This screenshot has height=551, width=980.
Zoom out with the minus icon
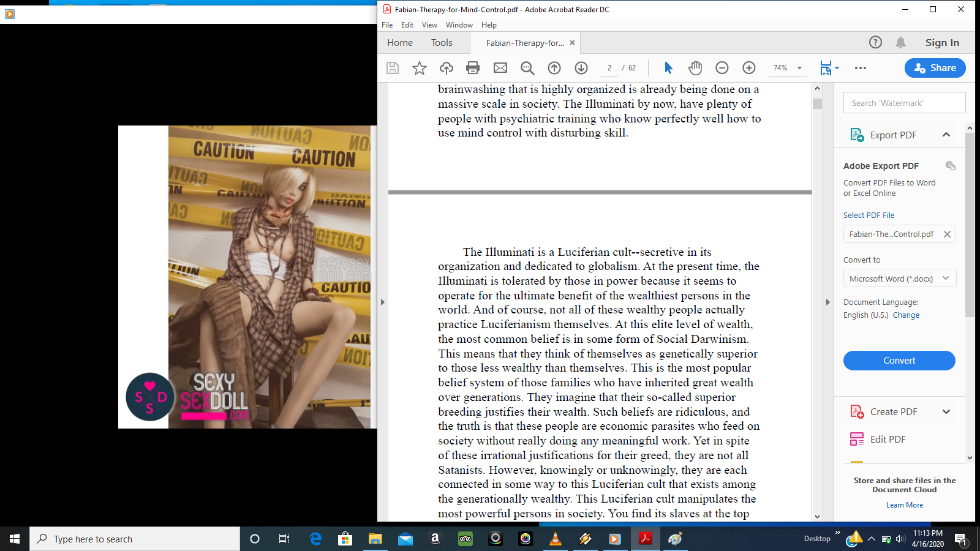722,68
